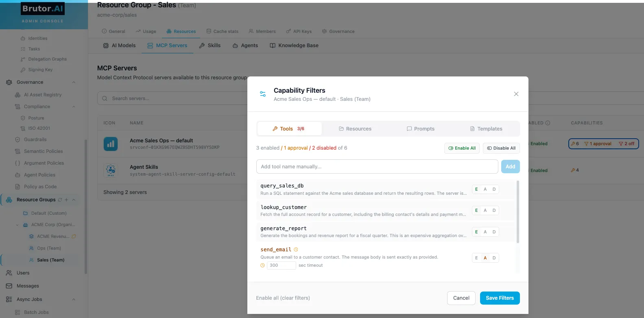This screenshot has height=318, width=644.
Task: Open the Skills tab
Action: (x=210, y=46)
